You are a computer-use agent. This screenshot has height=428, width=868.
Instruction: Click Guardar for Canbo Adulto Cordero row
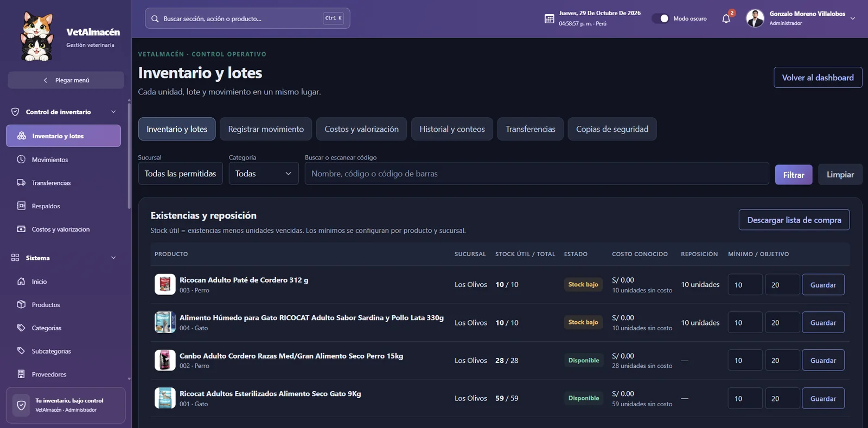823,360
